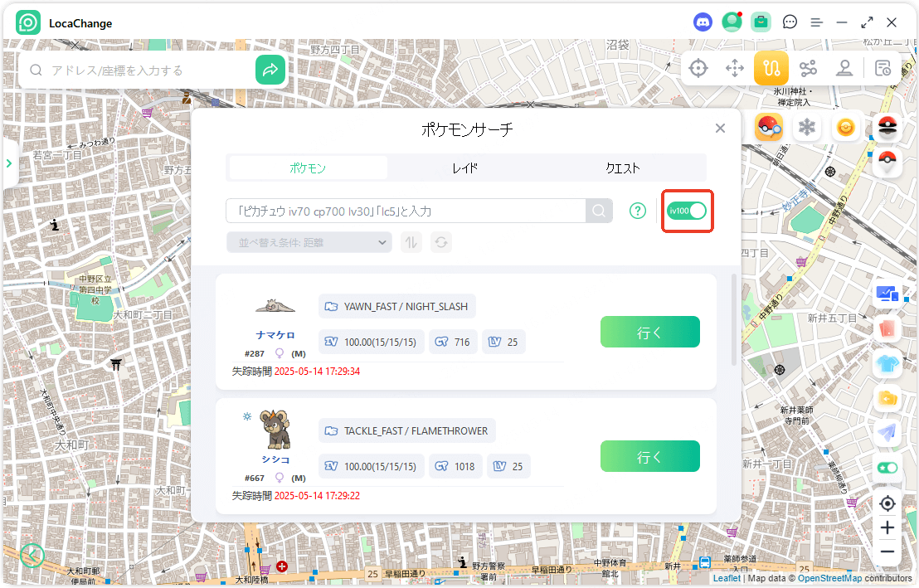Expand the left side panel arrow
The height and width of the screenshot is (588, 919).
(x=9, y=163)
